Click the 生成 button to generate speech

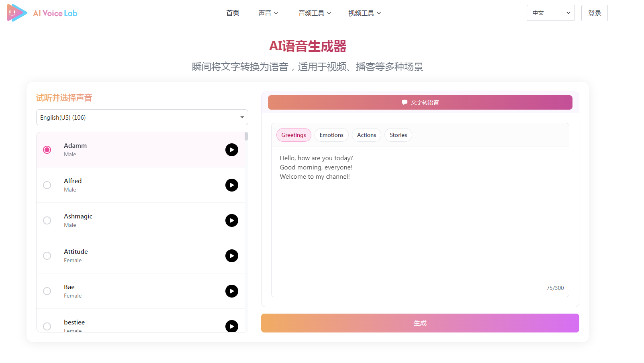[x=420, y=323]
